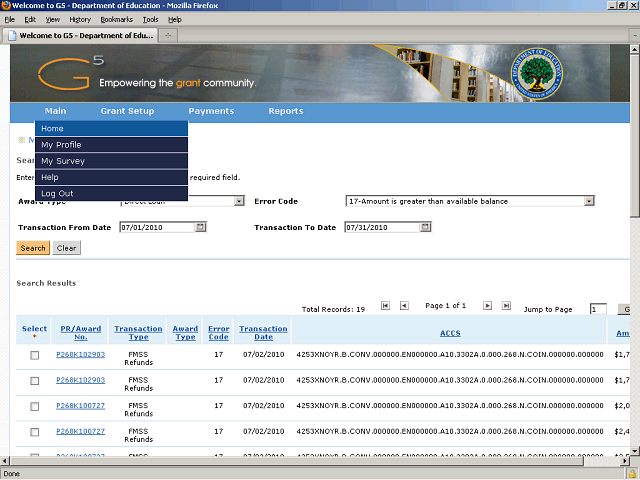This screenshot has height=480, width=640.
Task: Jump to last page of results
Action: coord(506,306)
